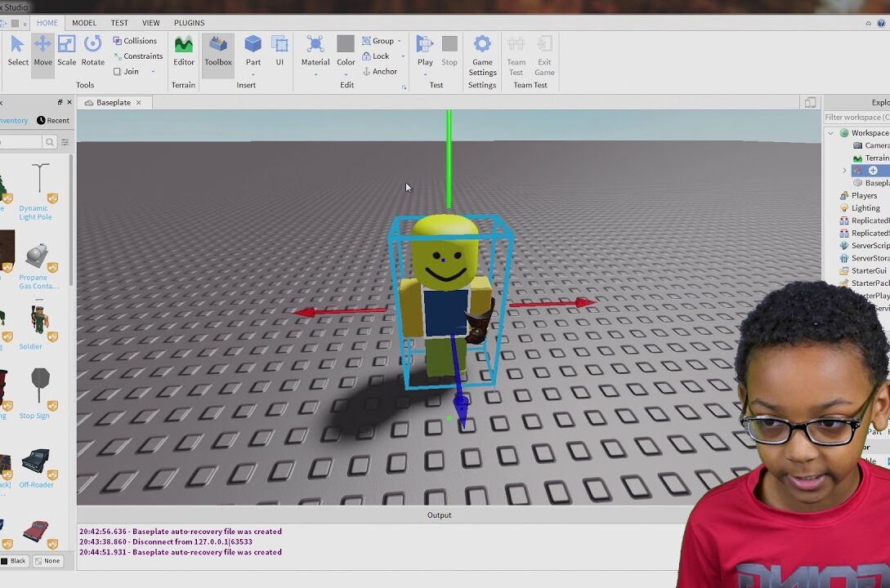The height and width of the screenshot is (588, 890).
Task: Click the Filter workspace input field
Action: click(x=856, y=118)
